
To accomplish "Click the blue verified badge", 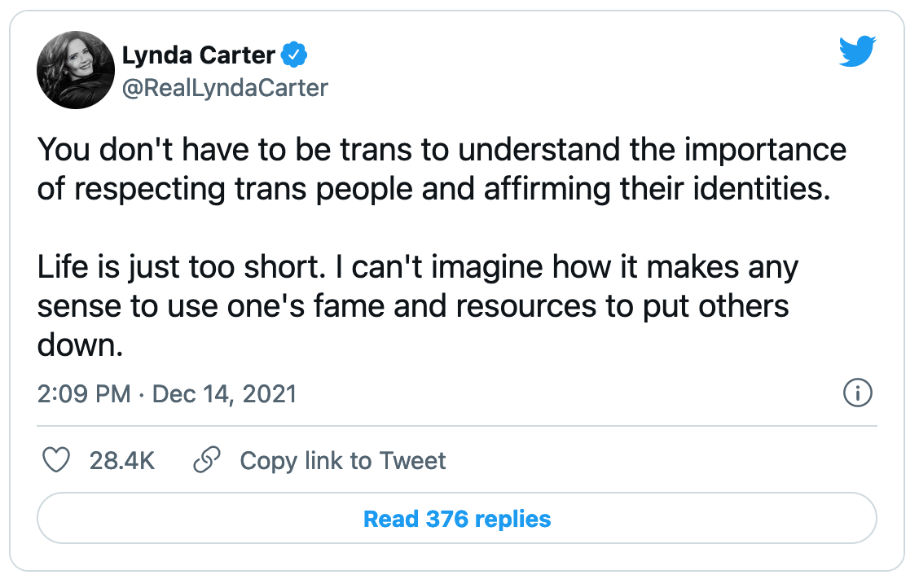I will (293, 55).
